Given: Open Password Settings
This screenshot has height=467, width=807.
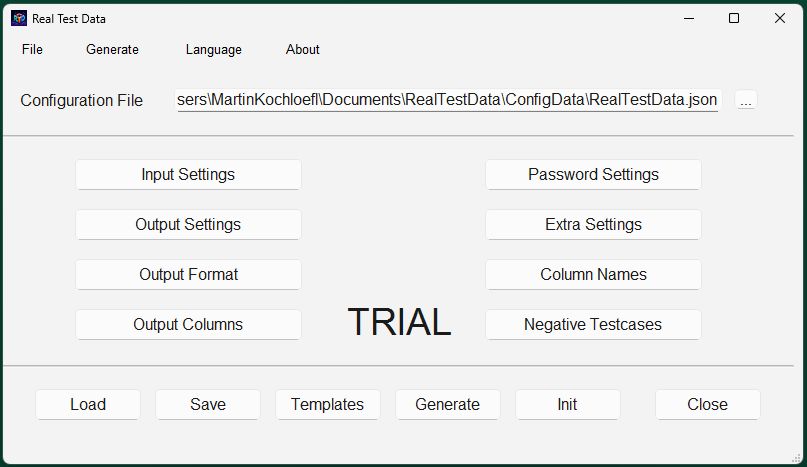Looking at the screenshot, I should tap(593, 175).
